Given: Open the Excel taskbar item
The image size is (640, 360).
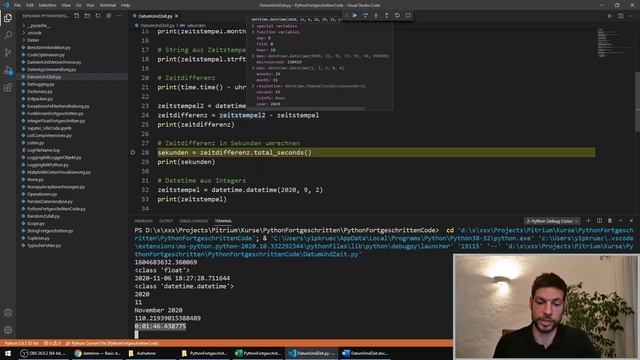Looking at the screenshot, I should (258, 353).
